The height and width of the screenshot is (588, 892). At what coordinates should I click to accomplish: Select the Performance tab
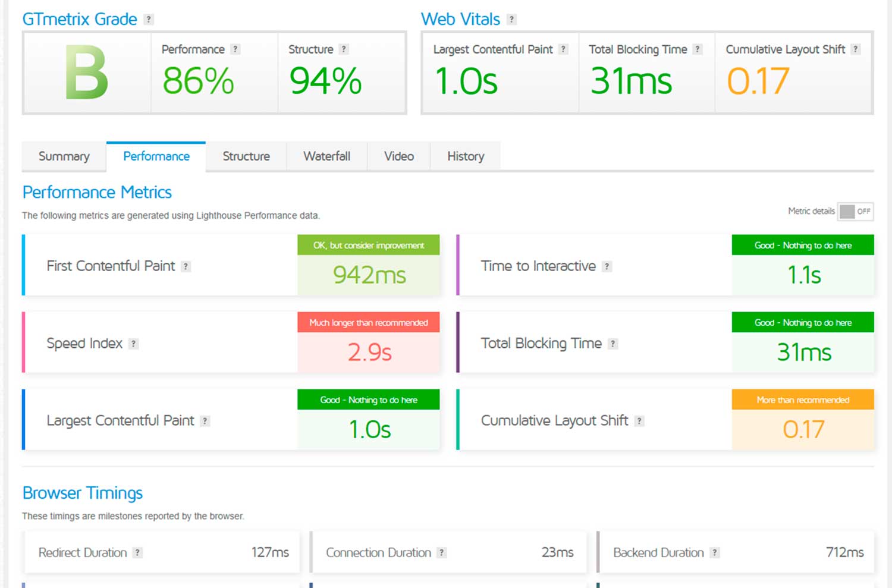[x=156, y=156]
